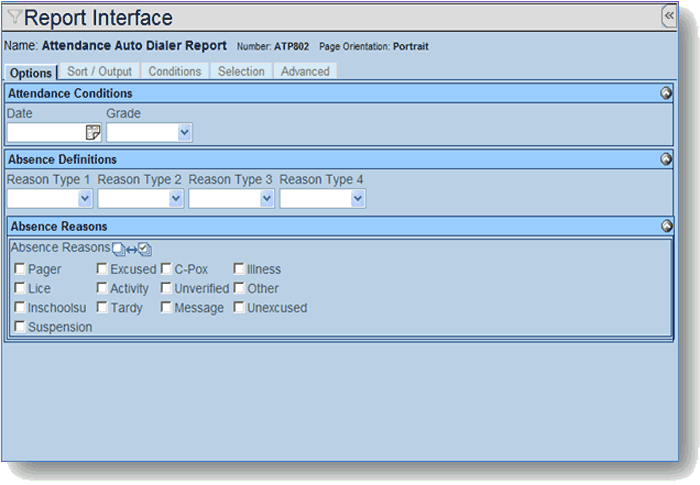Switch to the Options tab
The image size is (700, 485).
tap(31, 72)
